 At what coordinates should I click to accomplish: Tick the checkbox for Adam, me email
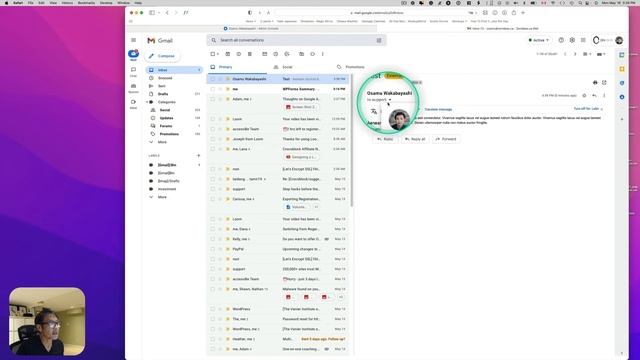[x=213, y=99]
